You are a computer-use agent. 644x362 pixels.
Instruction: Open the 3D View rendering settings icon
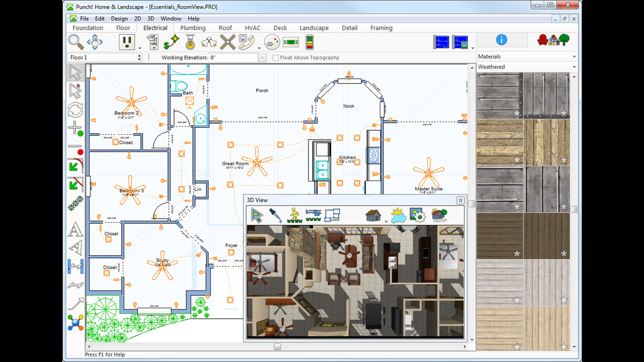(417, 215)
